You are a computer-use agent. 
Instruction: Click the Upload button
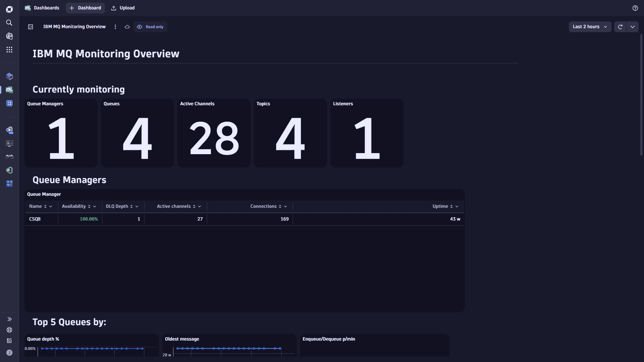(123, 8)
